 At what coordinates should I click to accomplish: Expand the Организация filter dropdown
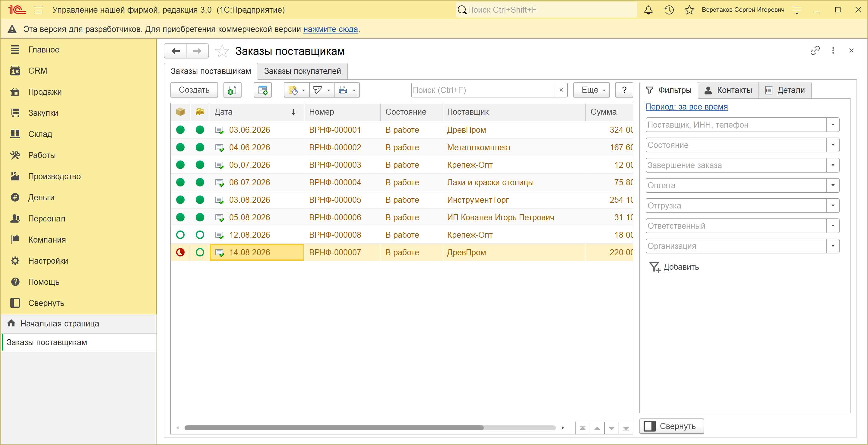[833, 246]
